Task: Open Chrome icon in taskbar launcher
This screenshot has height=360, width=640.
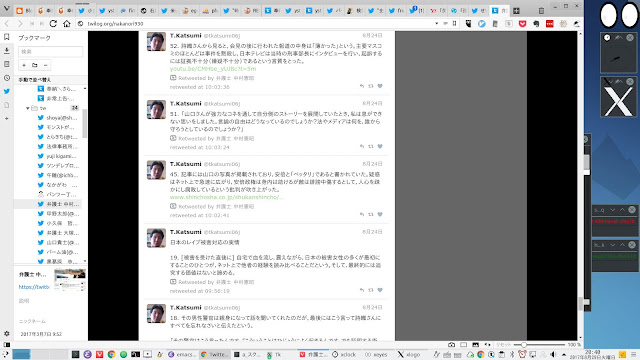Action: (111, 354)
